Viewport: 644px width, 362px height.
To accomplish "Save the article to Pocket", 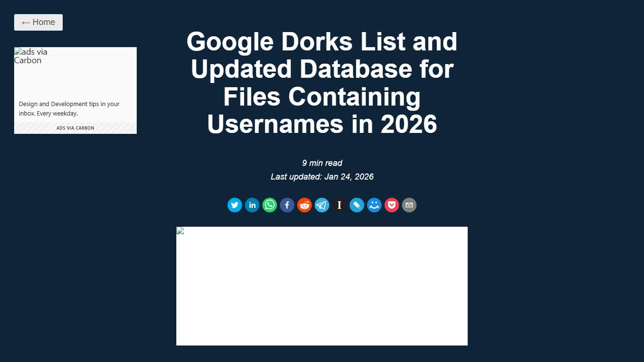I will pyautogui.click(x=391, y=205).
